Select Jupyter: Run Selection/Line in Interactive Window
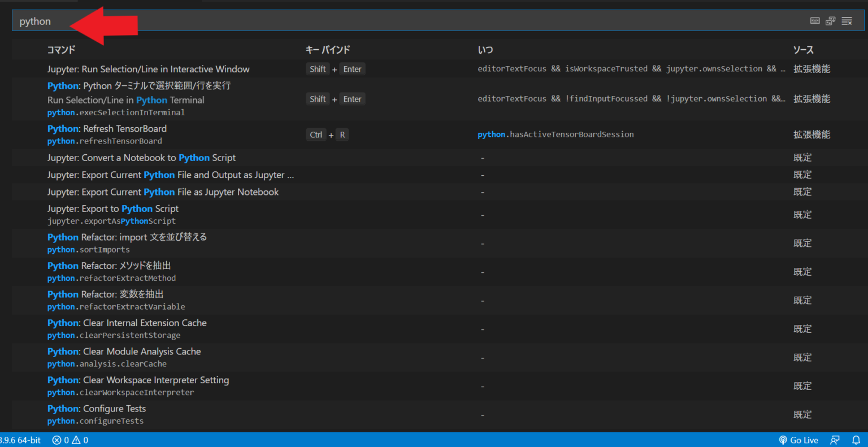The width and height of the screenshot is (868, 447). [x=148, y=69]
